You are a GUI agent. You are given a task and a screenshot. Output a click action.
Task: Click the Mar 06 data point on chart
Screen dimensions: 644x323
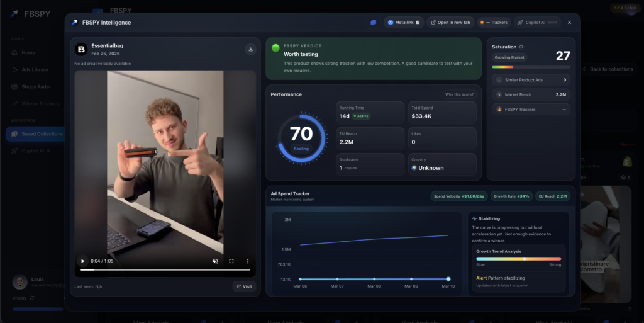click(x=300, y=279)
